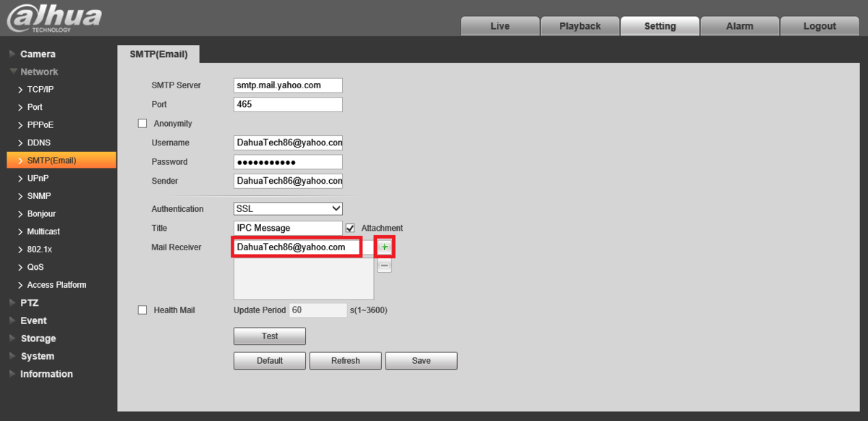Open TCP/IP network settings
Image resolution: width=868 pixels, height=421 pixels.
coord(41,90)
